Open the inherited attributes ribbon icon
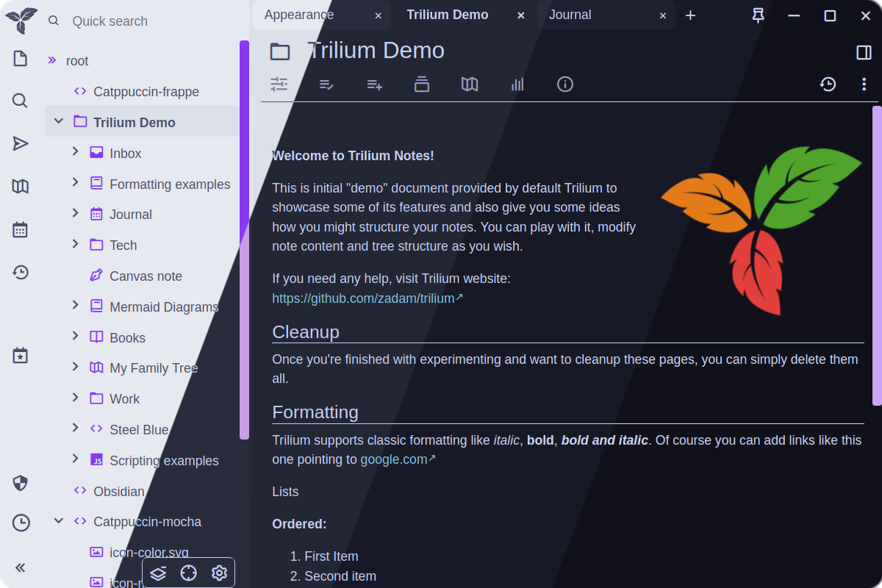 (x=375, y=84)
